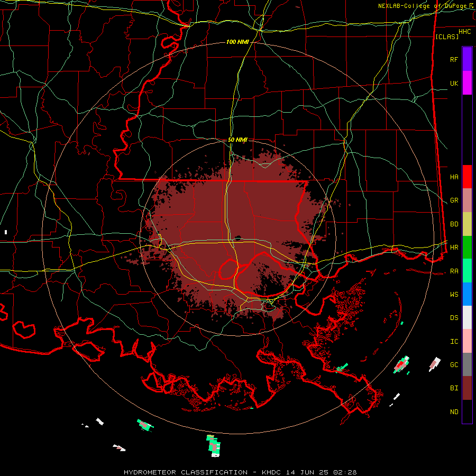Click the [CLAS] units label

447,36
